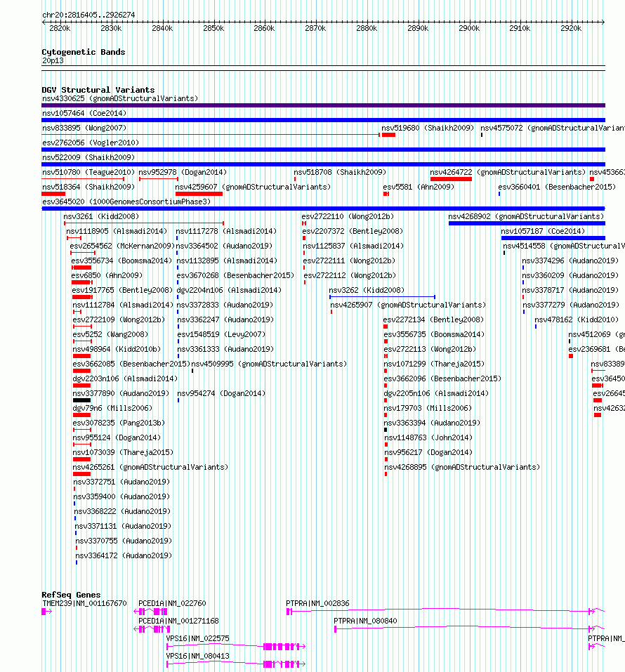Click the VPS16 NM_022575 gene glyph
This screenshot has width=625, height=672.
(236, 646)
